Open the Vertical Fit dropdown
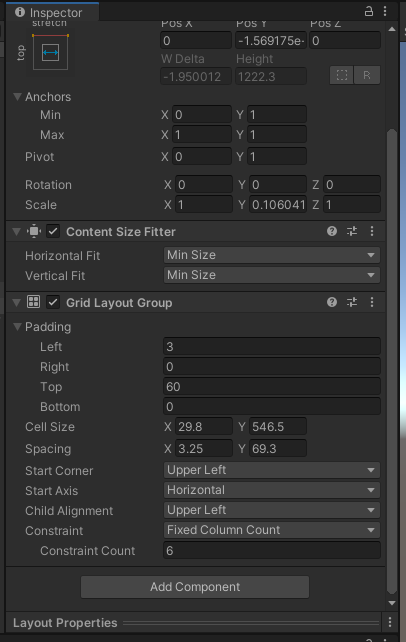The height and width of the screenshot is (642, 406). (x=272, y=275)
